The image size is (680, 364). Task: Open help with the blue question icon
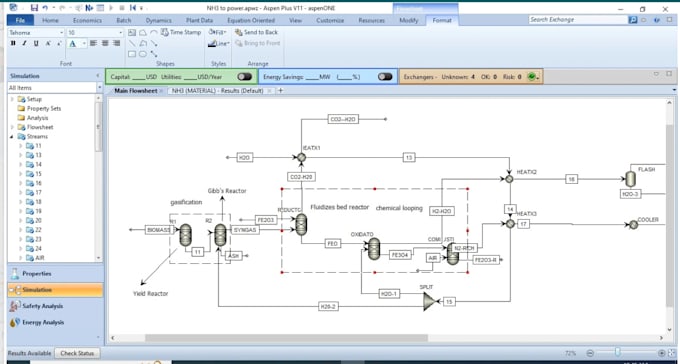(x=657, y=20)
